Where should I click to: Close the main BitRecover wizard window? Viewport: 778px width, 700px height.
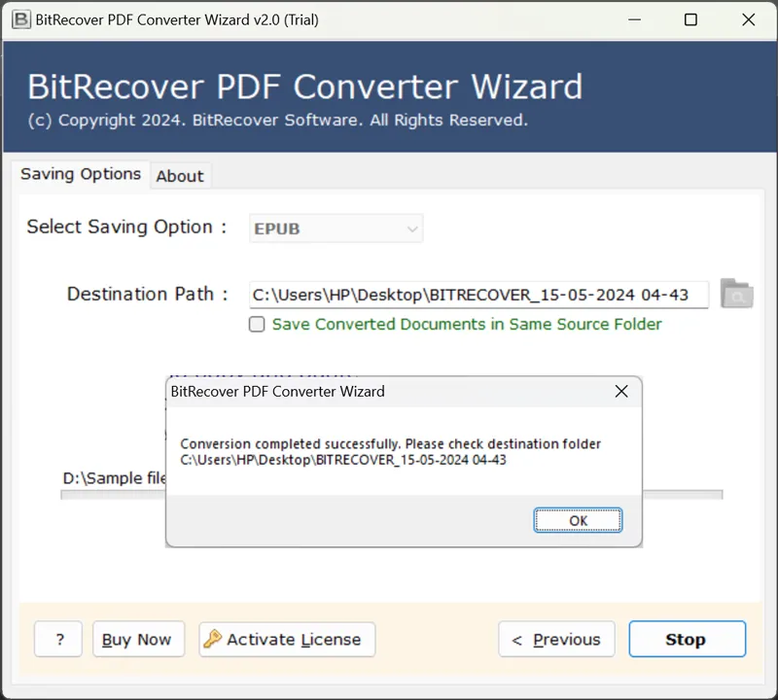coord(748,19)
